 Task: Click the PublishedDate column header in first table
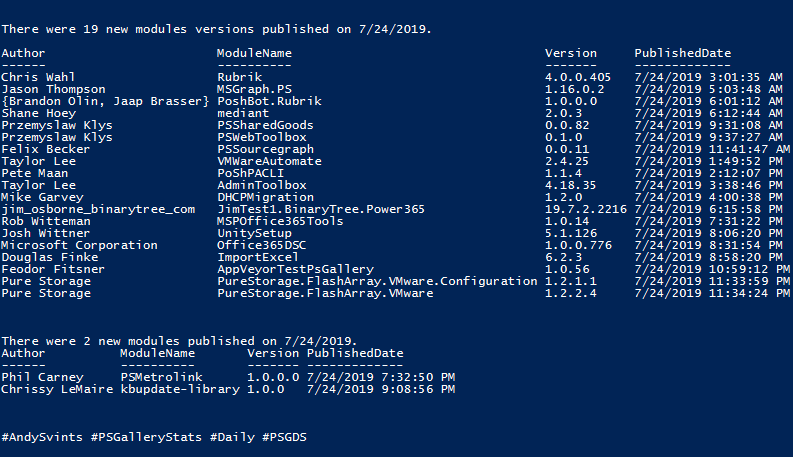click(683, 53)
